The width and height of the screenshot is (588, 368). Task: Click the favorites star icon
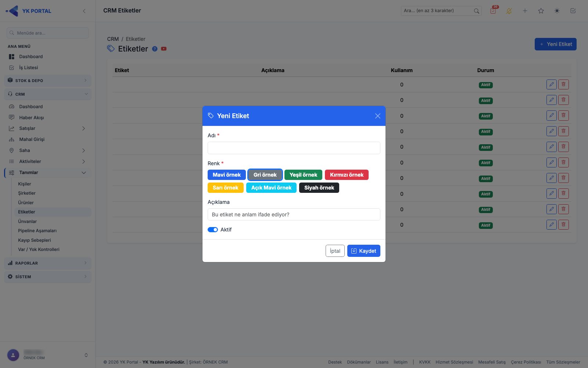541,11
